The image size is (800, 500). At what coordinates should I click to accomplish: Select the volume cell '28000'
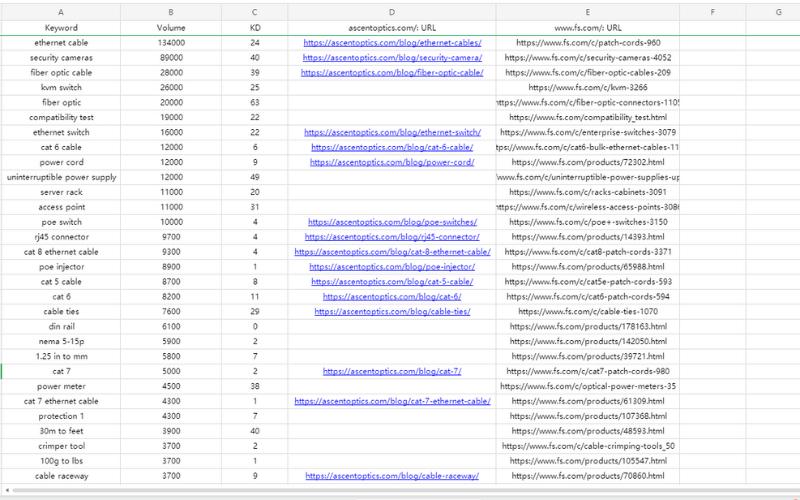171,72
